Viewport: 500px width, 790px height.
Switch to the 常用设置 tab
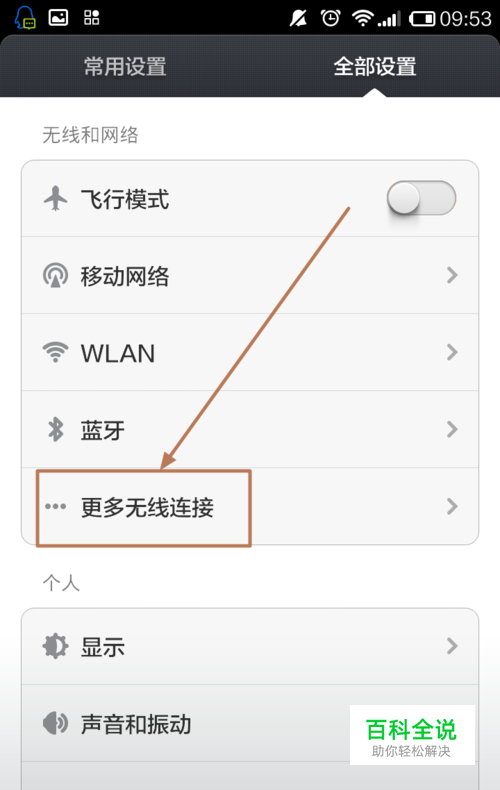pyautogui.click(x=125, y=67)
